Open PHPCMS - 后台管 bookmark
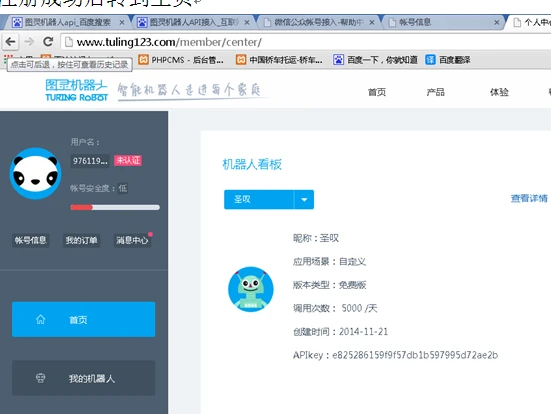 tap(181, 60)
